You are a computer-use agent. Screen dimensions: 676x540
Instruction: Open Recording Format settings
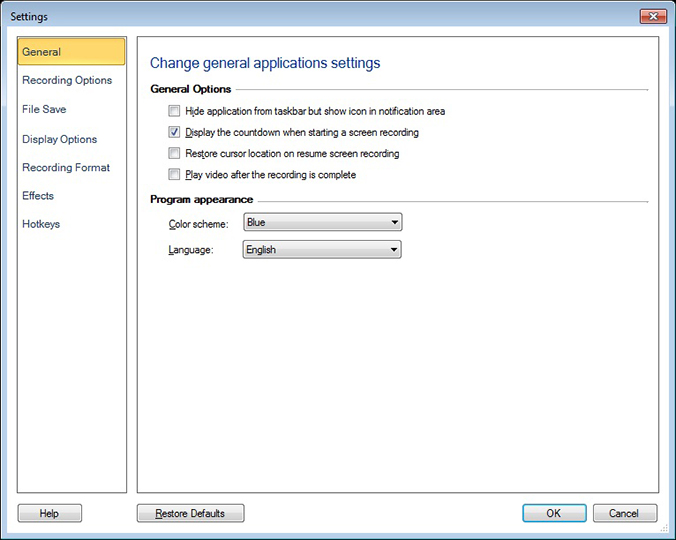(66, 167)
